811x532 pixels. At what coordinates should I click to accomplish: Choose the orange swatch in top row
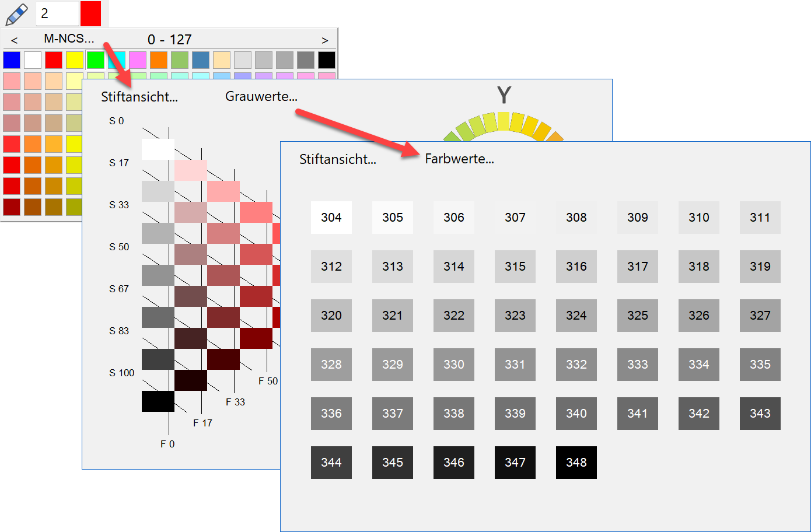[158, 60]
